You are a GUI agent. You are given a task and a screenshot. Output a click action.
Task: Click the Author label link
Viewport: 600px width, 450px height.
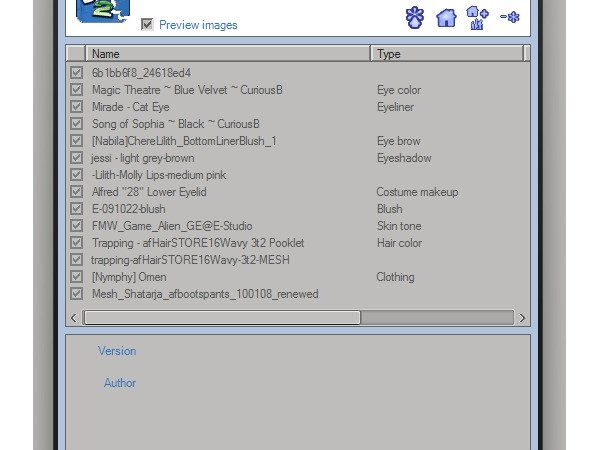[x=120, y=383]
